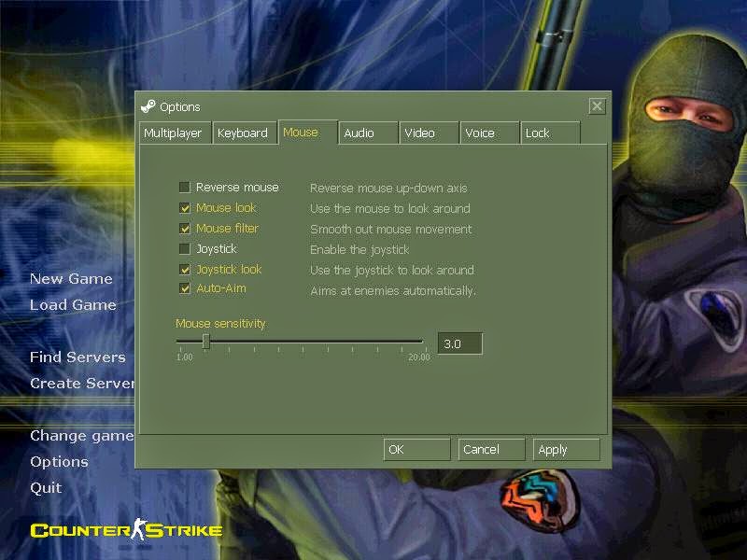Select the Lock tab

(542, 133)
